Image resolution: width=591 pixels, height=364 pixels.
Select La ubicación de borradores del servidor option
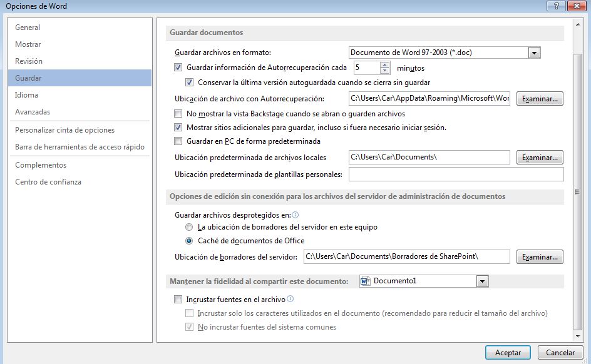[189, 227]
